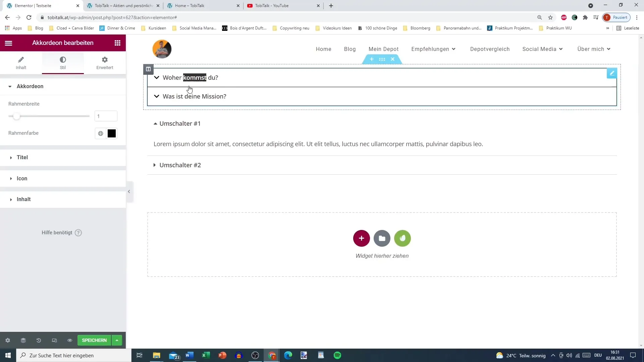Click the Windows Start button
This screenshot has width=644, height=362.
coord(8,355)
